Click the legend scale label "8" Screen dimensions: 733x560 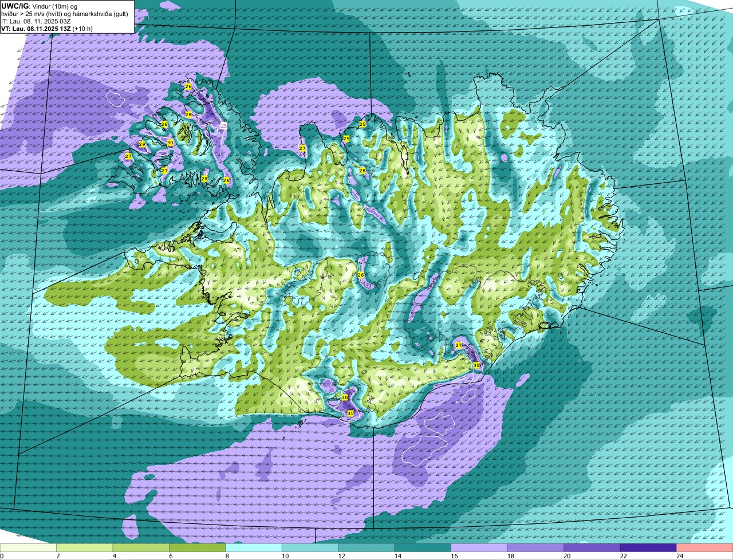pos(226,556)
